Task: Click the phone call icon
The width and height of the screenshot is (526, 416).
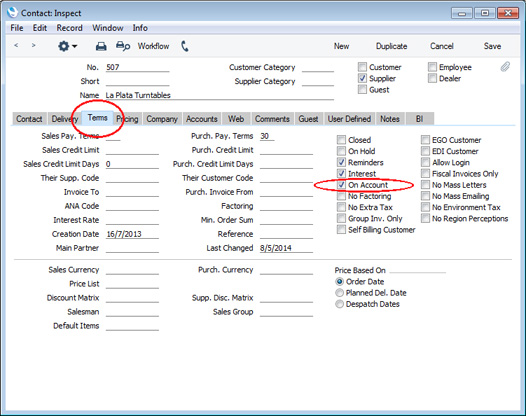Action: (x=185, y=46)
